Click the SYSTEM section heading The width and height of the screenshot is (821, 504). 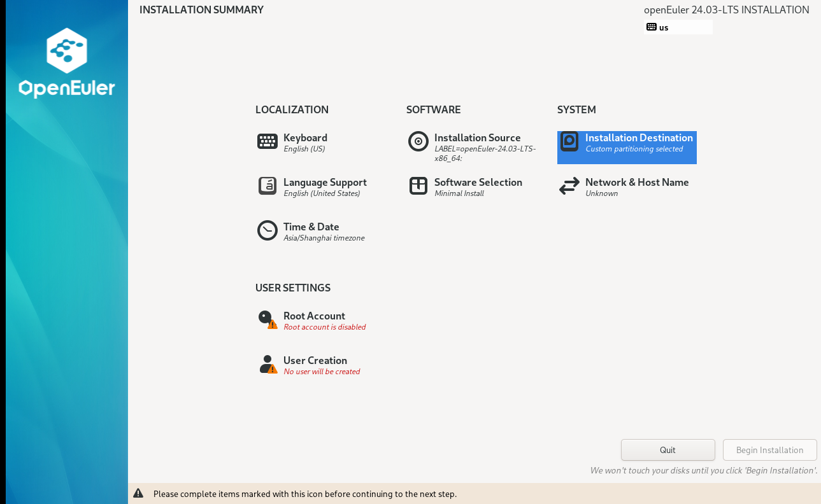(x=576, y=109)
